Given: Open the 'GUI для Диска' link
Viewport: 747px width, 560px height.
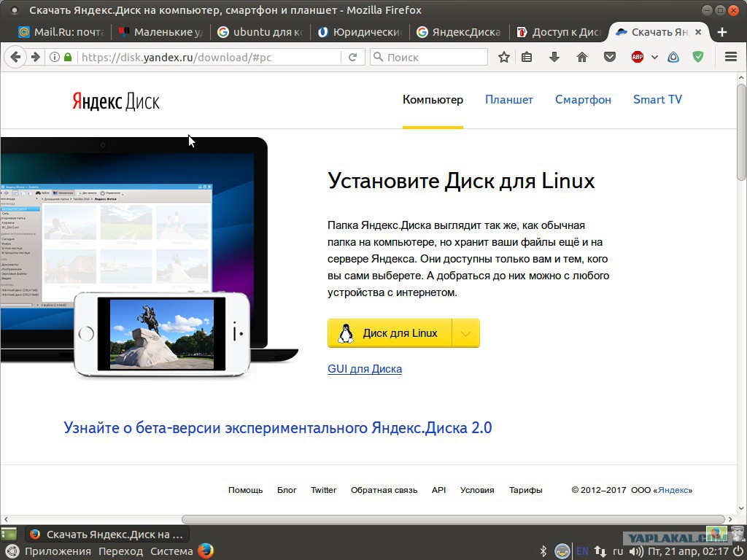Looking at the screenshot, I should tap(365, 368).
